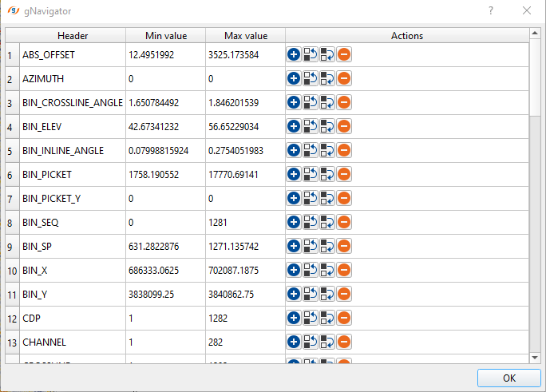The width and height of the screenshot is (546, 392).
Task: Select the BIN_ELEV header name cell
Action: pos(72,126)
